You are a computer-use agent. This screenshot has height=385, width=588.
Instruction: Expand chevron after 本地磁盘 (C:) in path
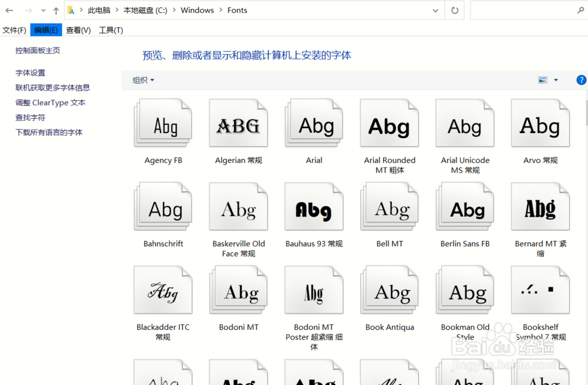click(x=174, y=10)
